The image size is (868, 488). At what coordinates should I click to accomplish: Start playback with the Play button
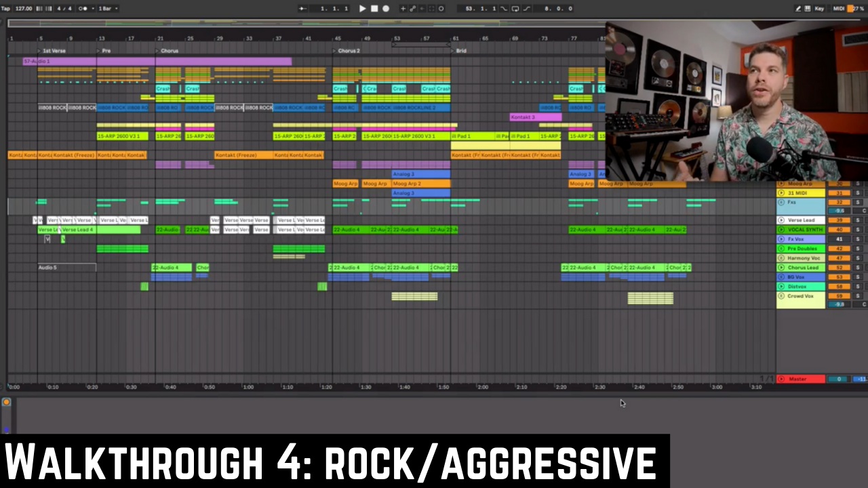(362, 9)
